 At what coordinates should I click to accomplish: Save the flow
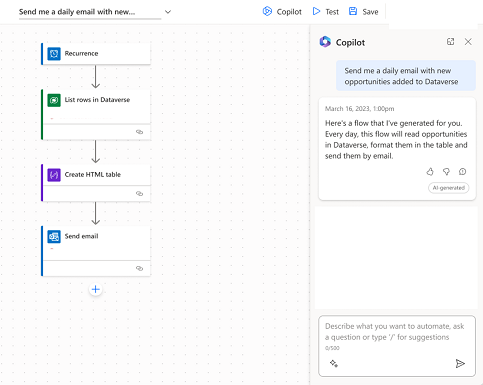[x=363, y=12]
